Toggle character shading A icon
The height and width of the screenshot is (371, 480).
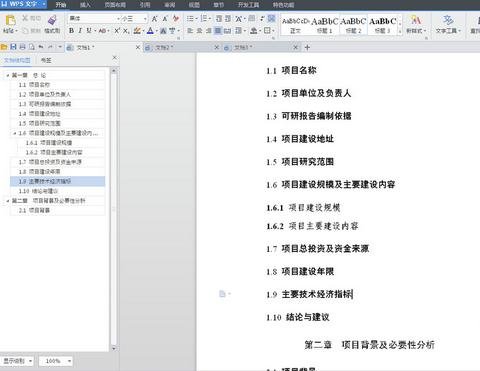click(163, 31)
